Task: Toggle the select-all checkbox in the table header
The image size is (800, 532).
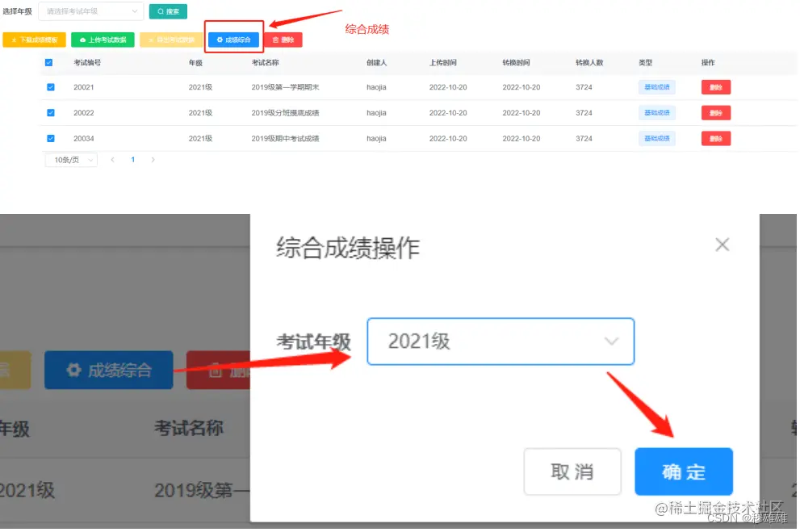Action: click(x=51, y=61)
